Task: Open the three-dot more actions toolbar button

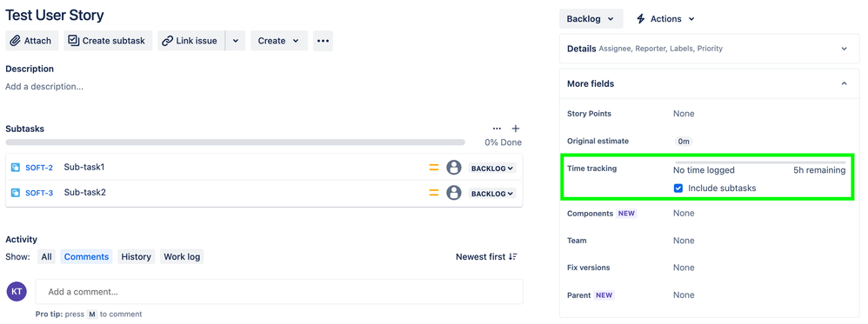Action: [324, 41]
